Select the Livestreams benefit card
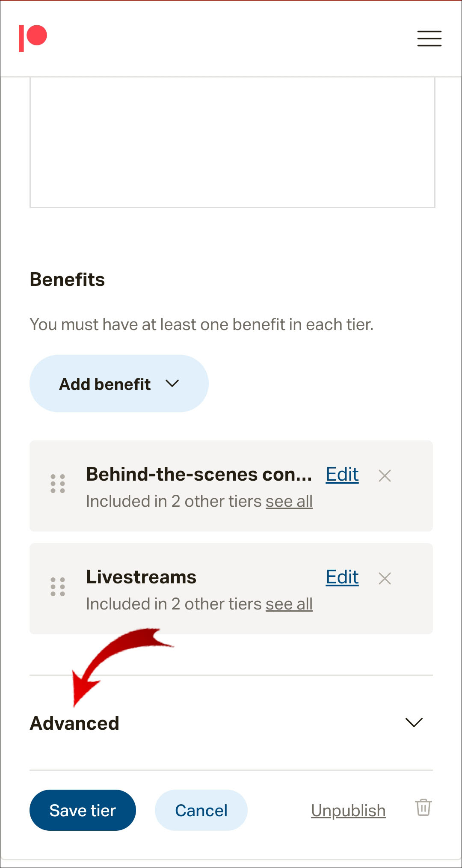This screenshot has width=462, height=868. tap(231, 621)
